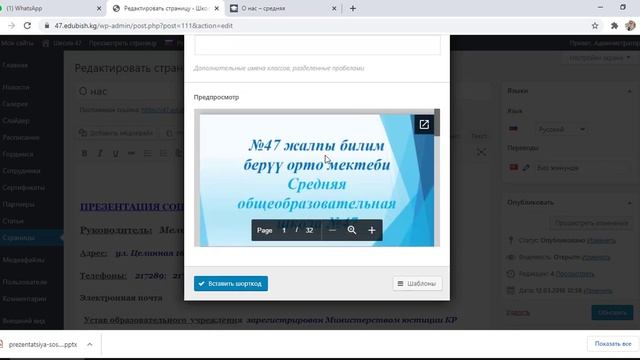This screenshot has height=360, width=640.
Task: Open presentation preview in new window icon
Action: tap(424, 124)
